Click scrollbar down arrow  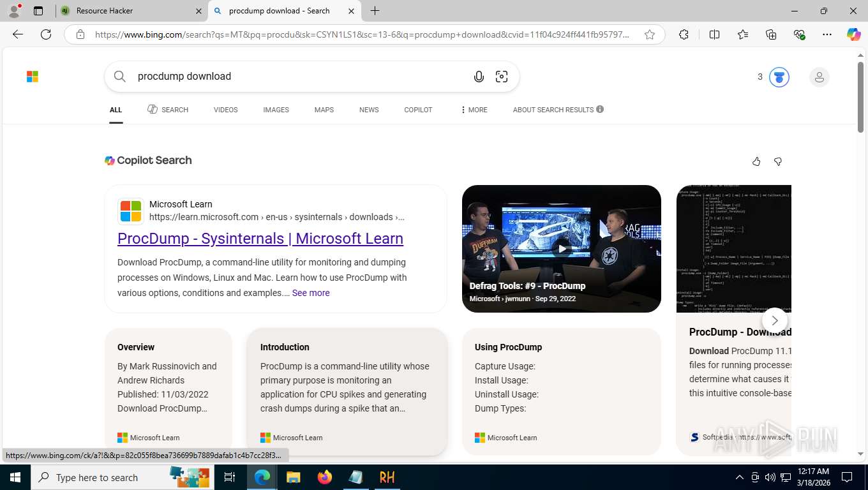pos(860,454)
